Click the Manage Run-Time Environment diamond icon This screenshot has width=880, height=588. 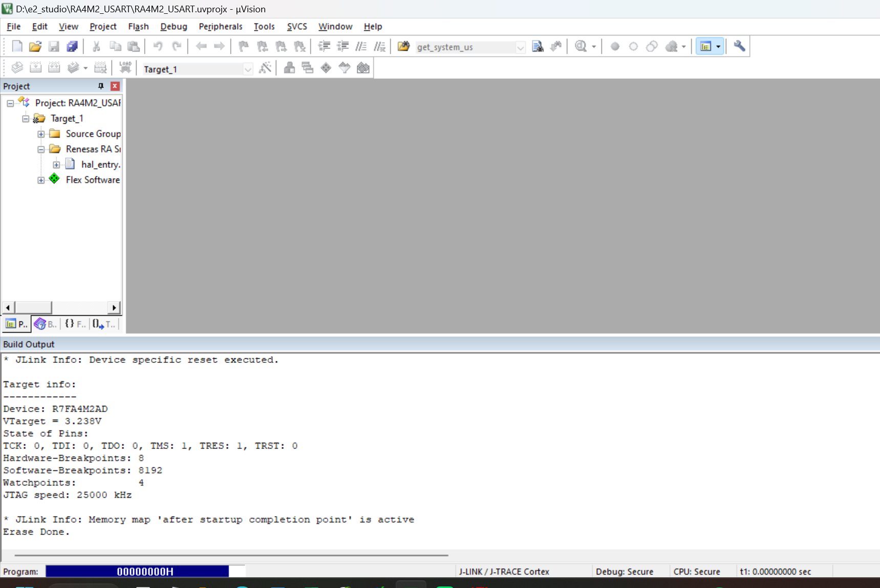[326, 68]
